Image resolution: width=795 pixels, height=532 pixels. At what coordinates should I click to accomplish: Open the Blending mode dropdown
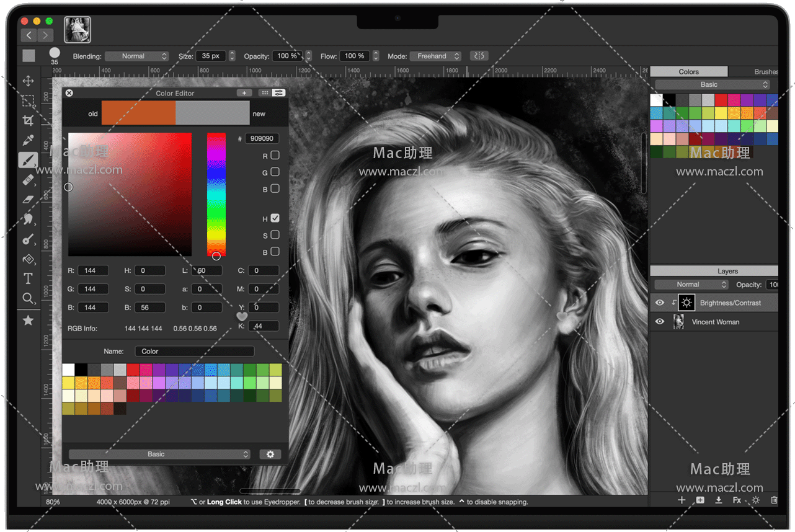click(136, 56)
